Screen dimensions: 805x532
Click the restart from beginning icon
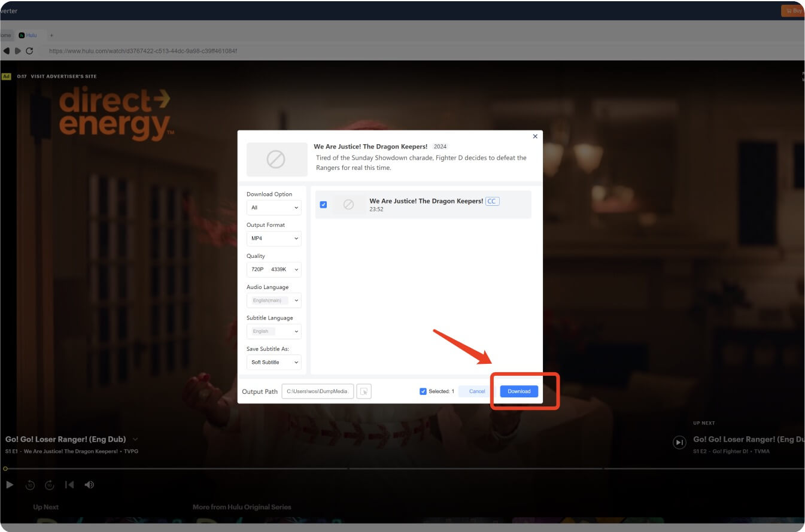(69, 485)
